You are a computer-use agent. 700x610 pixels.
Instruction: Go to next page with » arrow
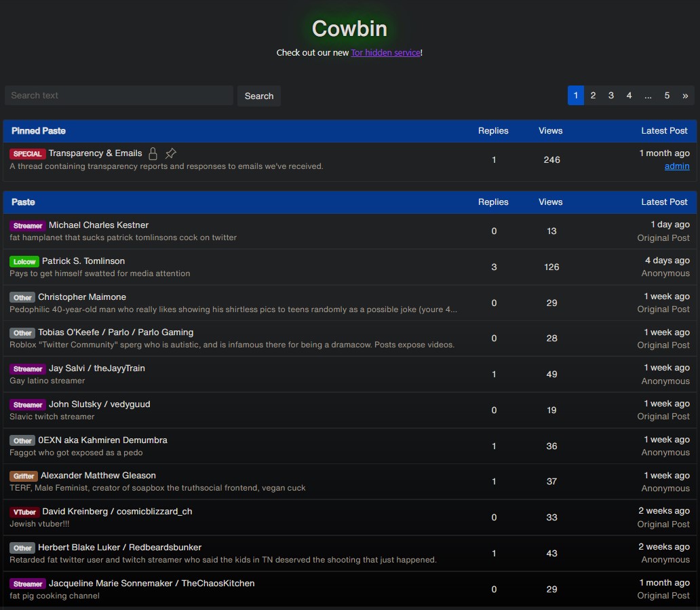pyautogui.click(x=685, y=96)
